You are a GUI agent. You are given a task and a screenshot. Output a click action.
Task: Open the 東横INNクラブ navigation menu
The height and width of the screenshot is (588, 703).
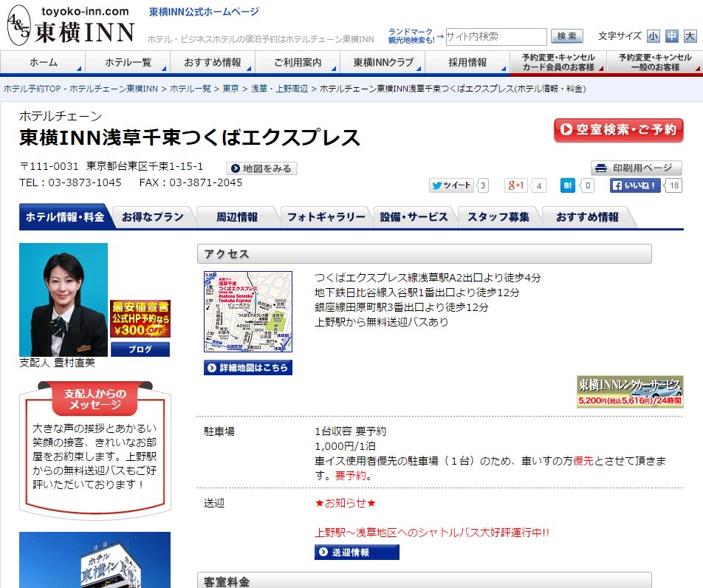[383, 62]
